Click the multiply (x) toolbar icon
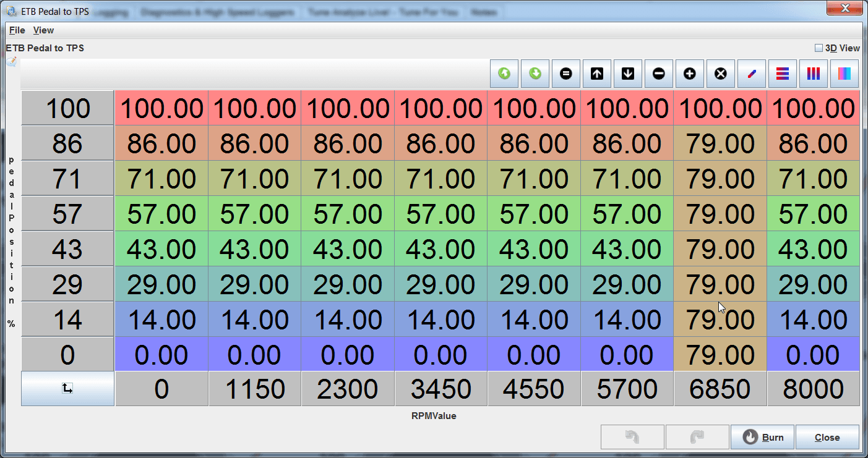 click(721, 74)
